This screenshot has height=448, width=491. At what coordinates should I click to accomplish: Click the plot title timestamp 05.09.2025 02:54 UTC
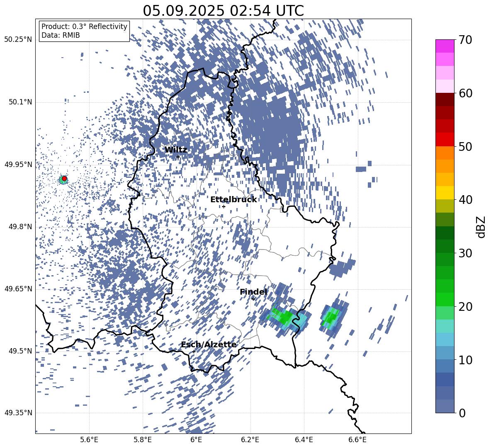pyautogui.click(x=223, y=11)
